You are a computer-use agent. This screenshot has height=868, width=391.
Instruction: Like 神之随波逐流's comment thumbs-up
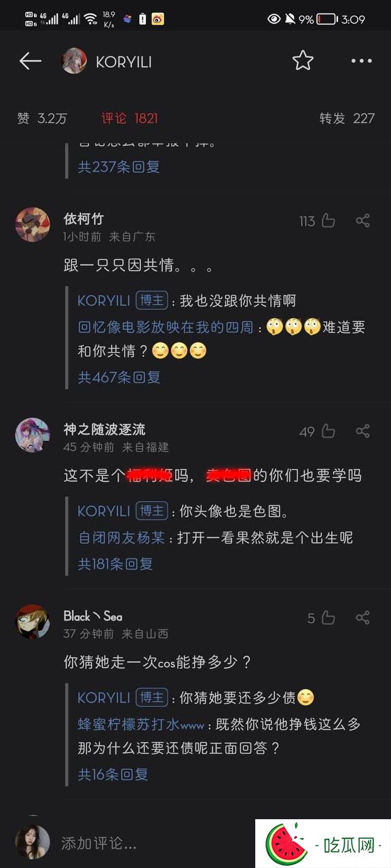[329, 431]
